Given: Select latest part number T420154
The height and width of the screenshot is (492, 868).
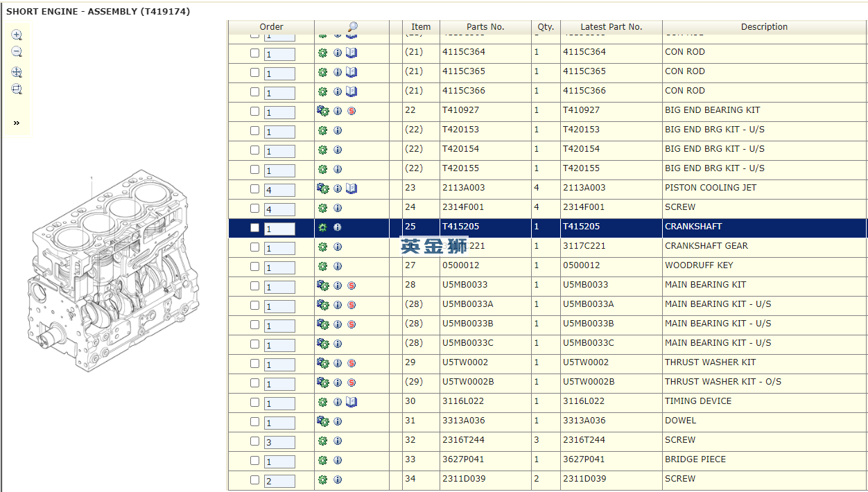Looking at the screenshot, I should (x=582, y=149).
